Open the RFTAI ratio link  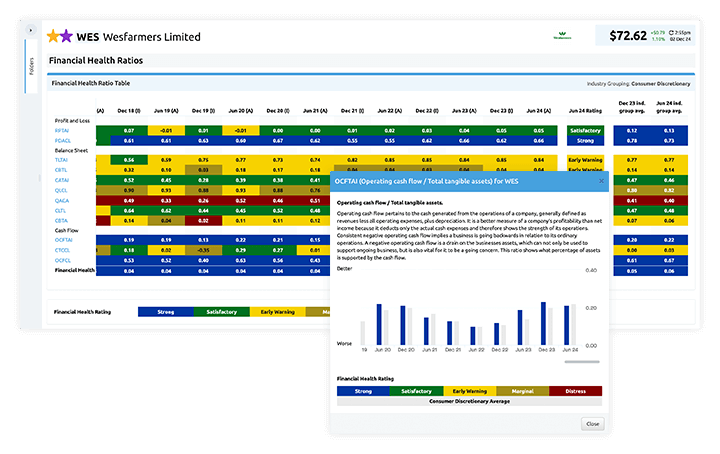pyautogui.click(x=62, y=130)
